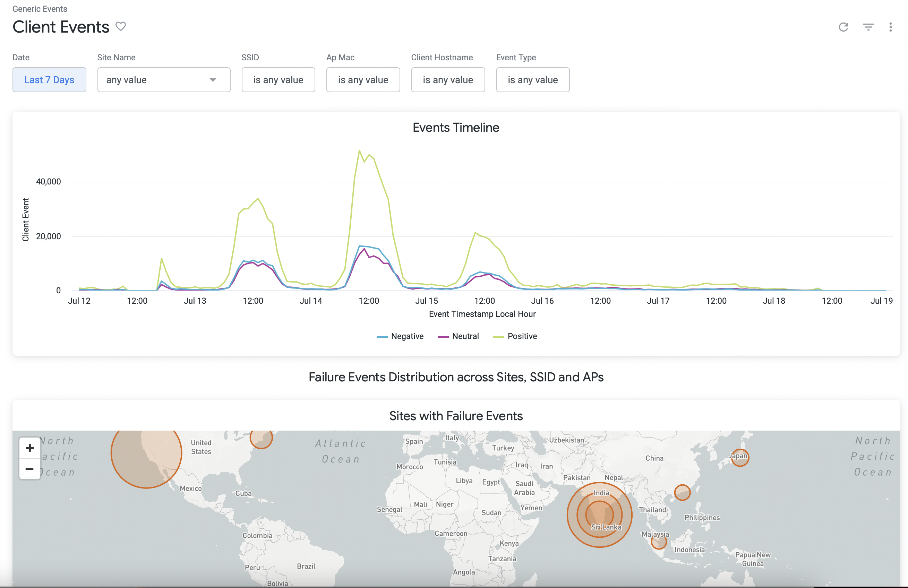Open the three-dot dashboard actions menu
The width and height of the screenshot is (908, 588).
(x=890, y=27)
